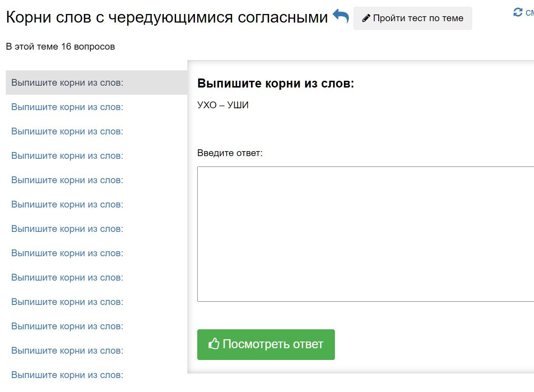Screen dimensions: 534x392
Task: Open the twelfth question in the sidebar
Action: 66,350
